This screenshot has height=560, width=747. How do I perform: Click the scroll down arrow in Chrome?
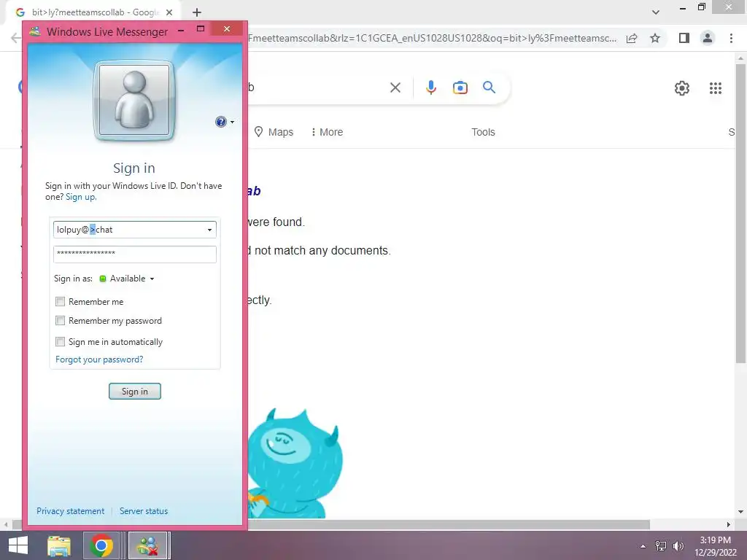point(740,512)
